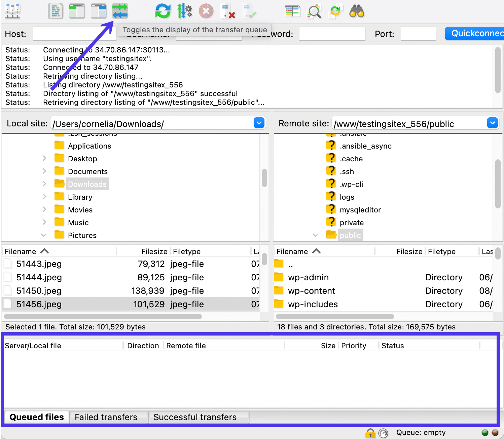Toggle the message log display
Screen dimensions: 504x439
(x=56, y=11)
